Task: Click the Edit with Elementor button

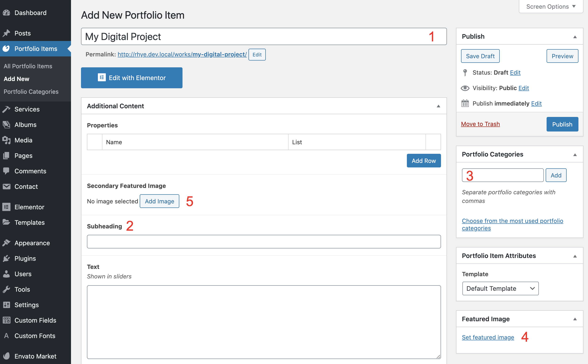Action: 132,78
